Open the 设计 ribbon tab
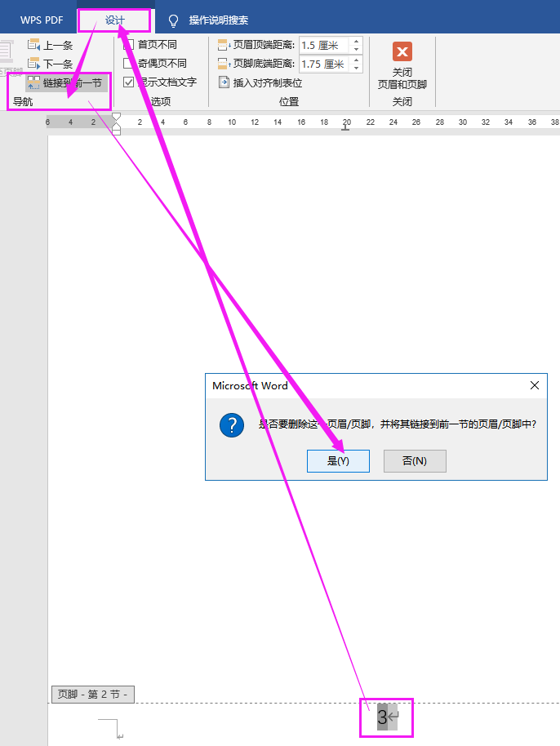The width and height of the screenshot is (560, 746). [x=114, y=20]
